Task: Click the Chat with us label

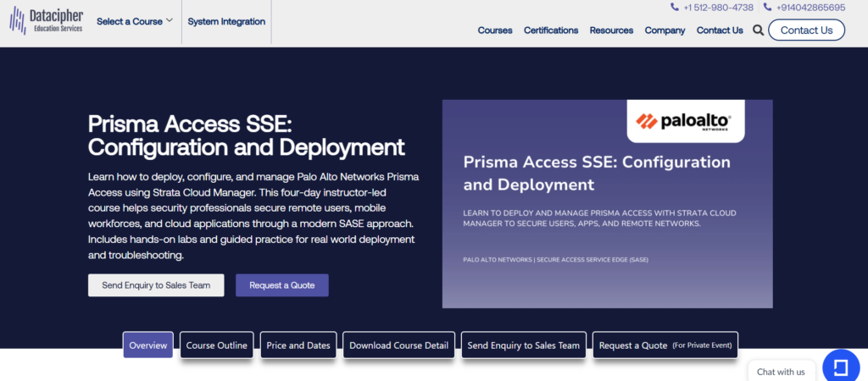Action: click(781, 372)
